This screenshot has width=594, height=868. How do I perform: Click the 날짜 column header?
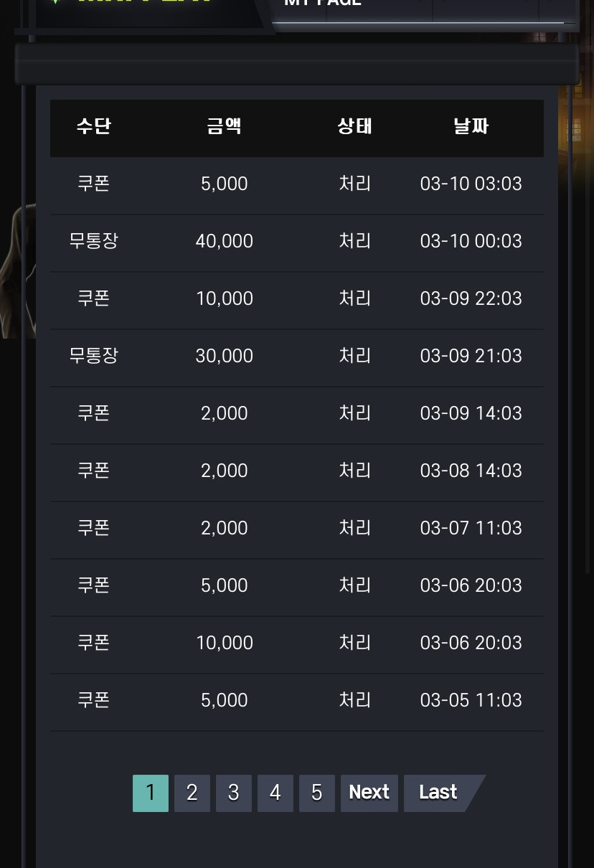(471, 127)
